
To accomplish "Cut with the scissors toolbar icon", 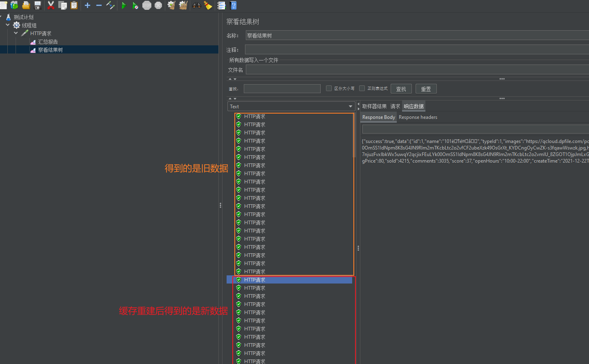I will (x=51, y=5).
